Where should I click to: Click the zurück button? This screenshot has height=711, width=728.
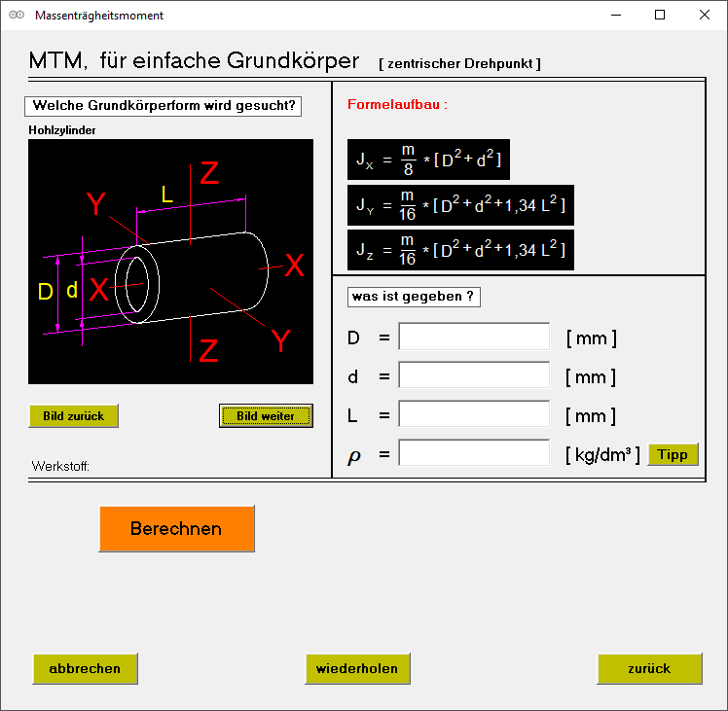tap(648, 668)
